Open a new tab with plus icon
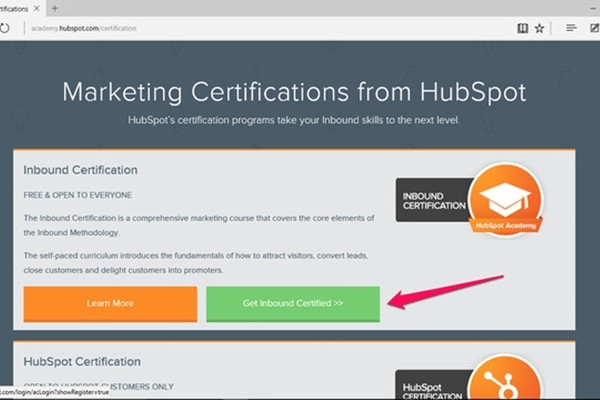This screenshot has height=400, width=600. pyautogui.click(x=55, y=8)
